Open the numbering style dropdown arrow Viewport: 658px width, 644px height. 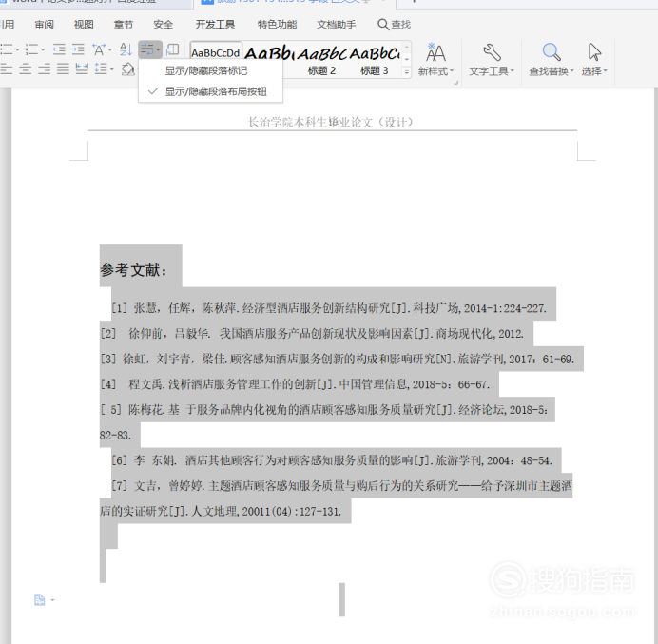tap(43, 50)
